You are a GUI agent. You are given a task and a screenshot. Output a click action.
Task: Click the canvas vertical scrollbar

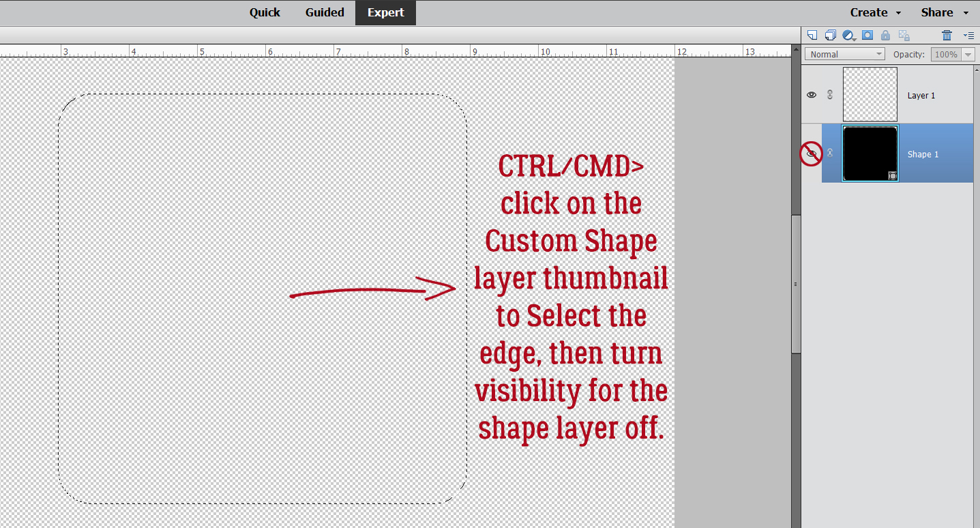click(x=795, y=284)
